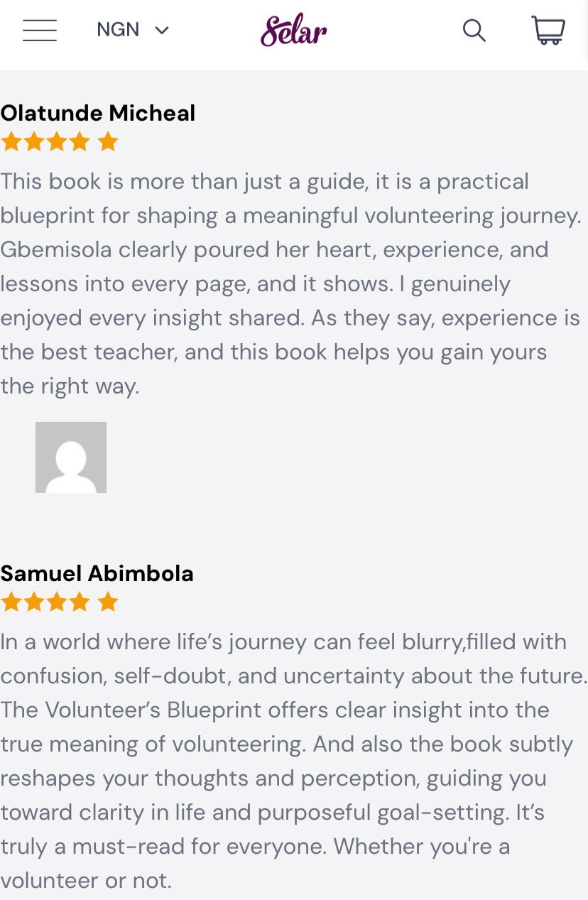The image size is (588, 900).
Task: Open the hamburger navigation menu
Action: (x=40, y=31)
